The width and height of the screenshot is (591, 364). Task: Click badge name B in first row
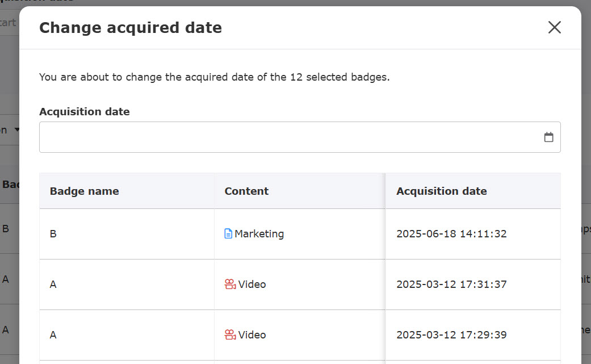pyautogui.click(x=53, y=233)
